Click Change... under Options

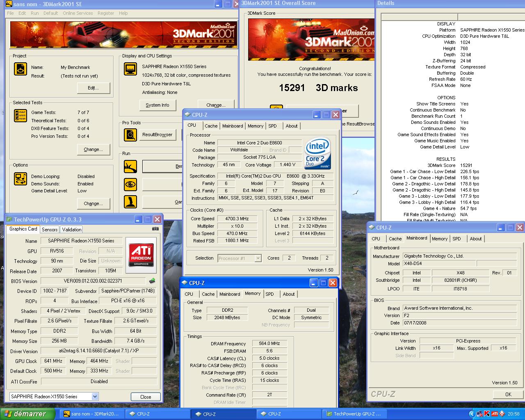[x=94, y=203]
